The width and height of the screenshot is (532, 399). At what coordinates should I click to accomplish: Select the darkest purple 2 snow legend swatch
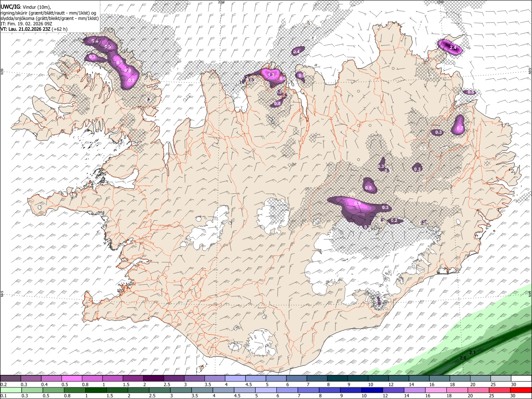(153, 379)
